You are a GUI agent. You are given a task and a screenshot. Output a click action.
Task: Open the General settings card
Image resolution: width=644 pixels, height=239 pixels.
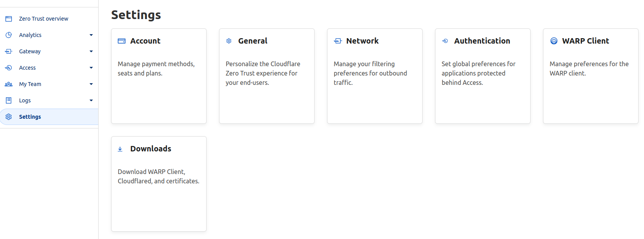267,76
